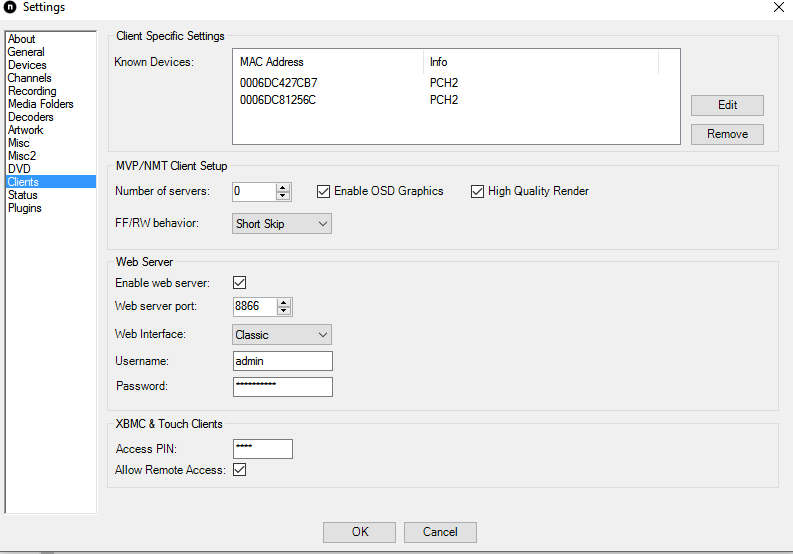Confirm settings with the OK button
This screenshot has height=554, width=793.
[x=360, y=532]
